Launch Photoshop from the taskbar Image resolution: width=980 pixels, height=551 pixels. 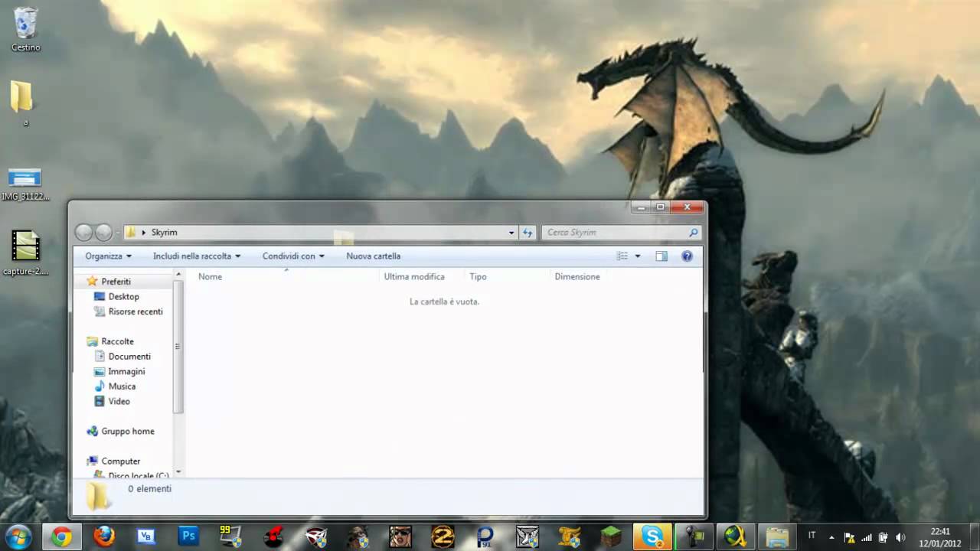[188, 537]
